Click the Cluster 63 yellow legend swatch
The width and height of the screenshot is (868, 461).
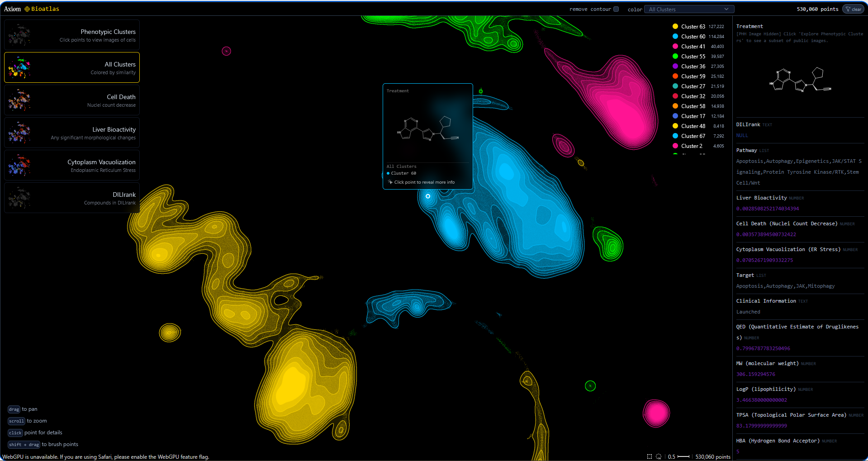click(675, 27)
